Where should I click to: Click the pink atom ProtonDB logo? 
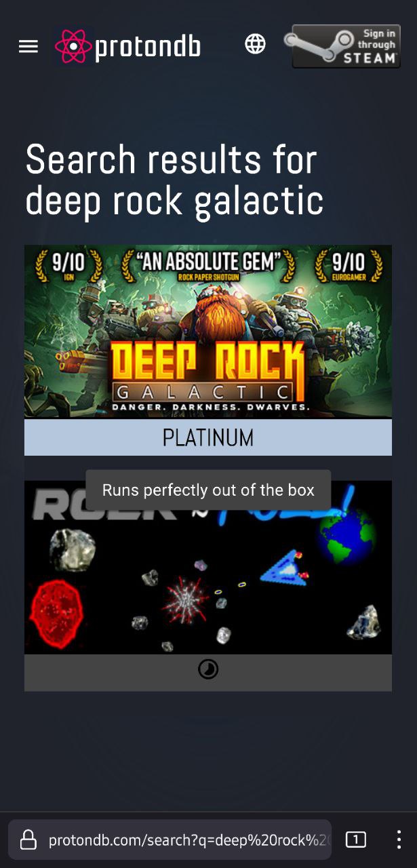[73, 46]
